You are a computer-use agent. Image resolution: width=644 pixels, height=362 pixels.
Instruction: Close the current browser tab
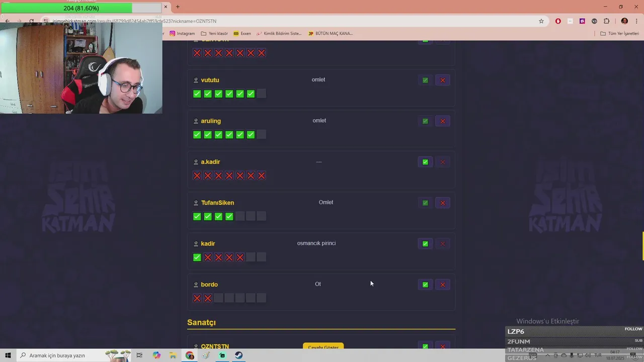click(166, 7)
